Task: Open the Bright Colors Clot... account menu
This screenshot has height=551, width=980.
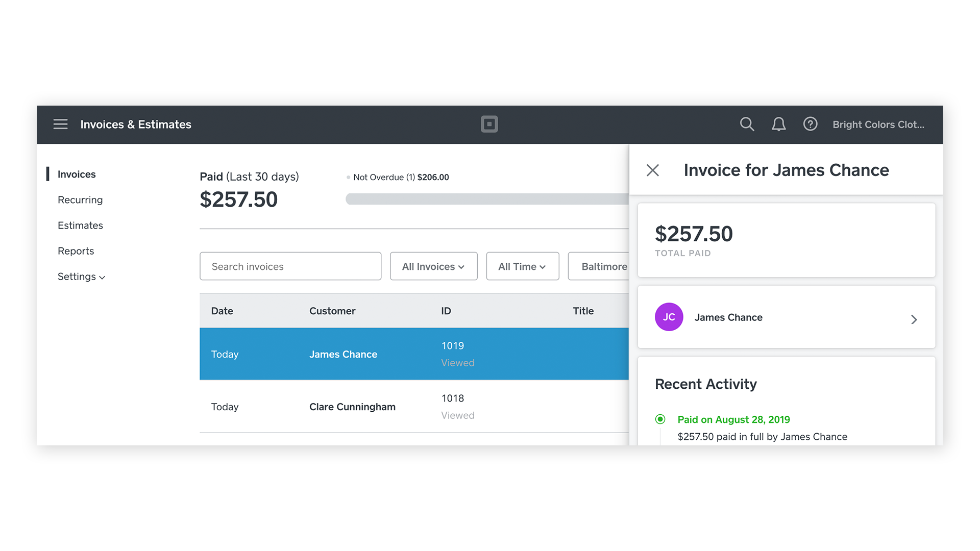Action: coord(878,124)
